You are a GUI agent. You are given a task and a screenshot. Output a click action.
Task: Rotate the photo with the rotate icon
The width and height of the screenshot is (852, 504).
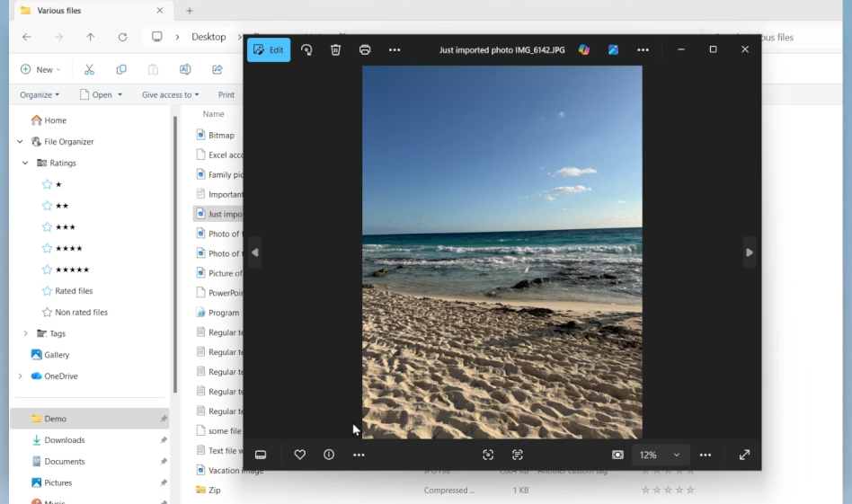point(307,50)
